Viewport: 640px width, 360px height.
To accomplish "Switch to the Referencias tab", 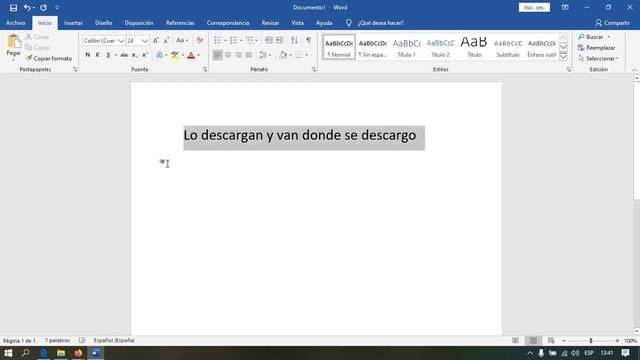I will pos(180,23).
